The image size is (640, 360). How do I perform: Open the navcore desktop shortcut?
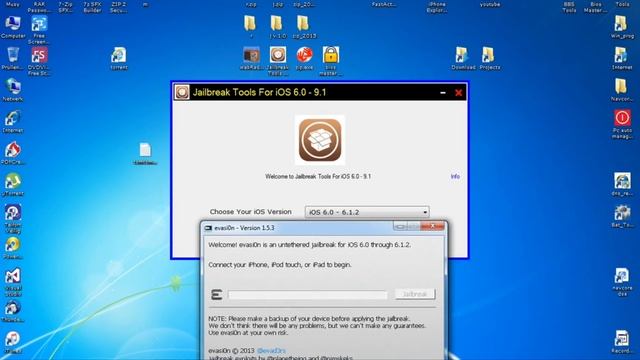[622, 282]
